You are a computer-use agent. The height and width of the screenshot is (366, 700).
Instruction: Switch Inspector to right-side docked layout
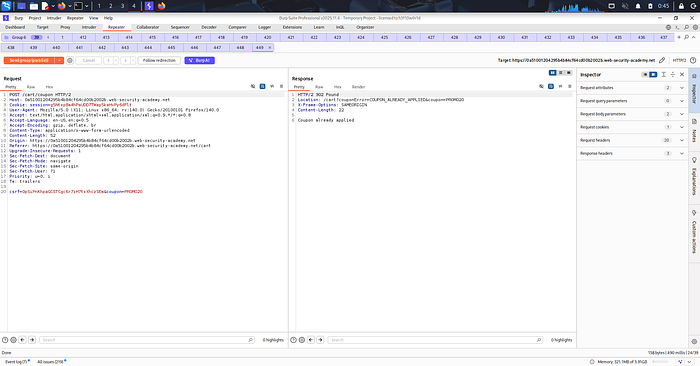tap(653, 75)
